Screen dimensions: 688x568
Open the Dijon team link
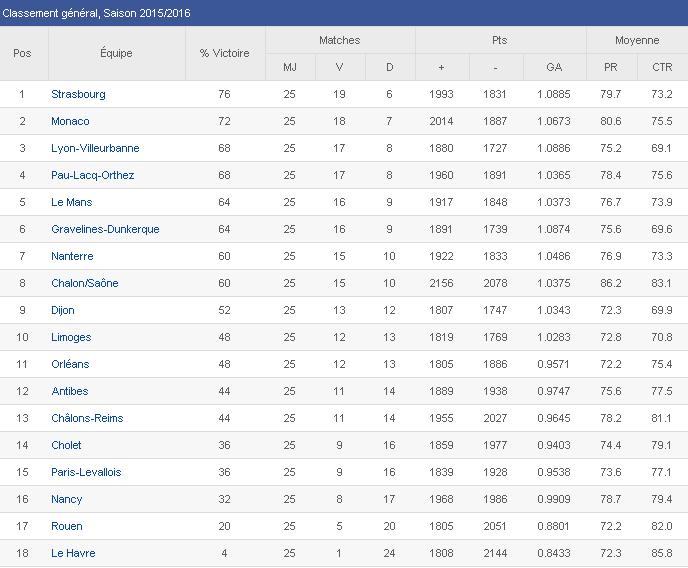pyautogui.click(x=63, y=310)
